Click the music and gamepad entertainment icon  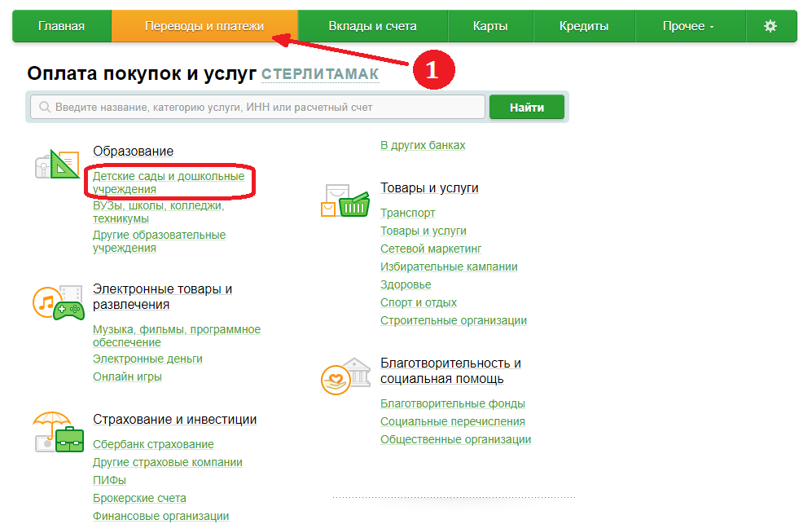click(x=58, y=302)
